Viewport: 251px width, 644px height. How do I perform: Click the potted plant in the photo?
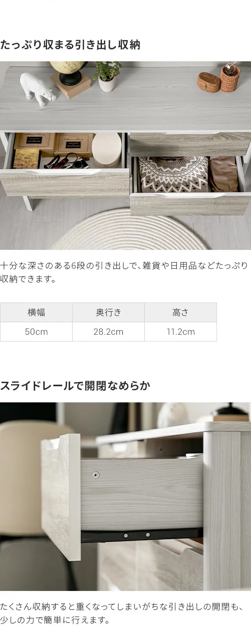107,76
